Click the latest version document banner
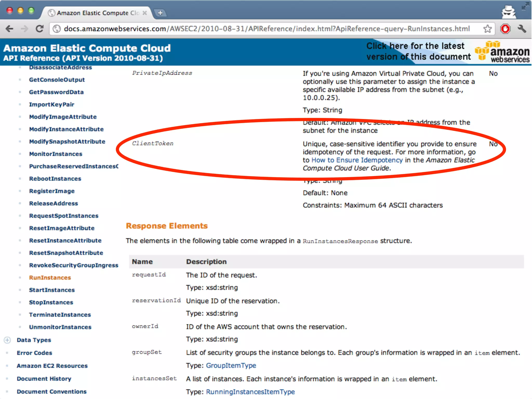This screenshot has height=399, width=532. pos(418,51)
